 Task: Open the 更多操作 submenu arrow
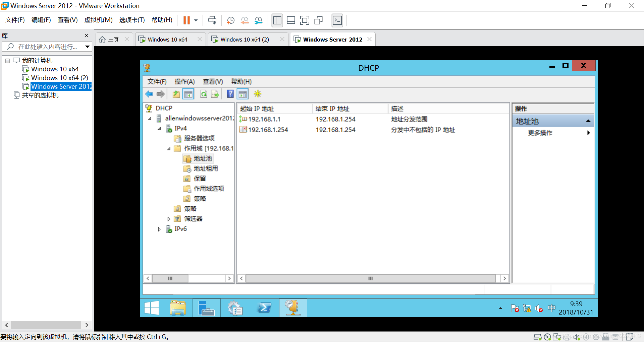589,133
